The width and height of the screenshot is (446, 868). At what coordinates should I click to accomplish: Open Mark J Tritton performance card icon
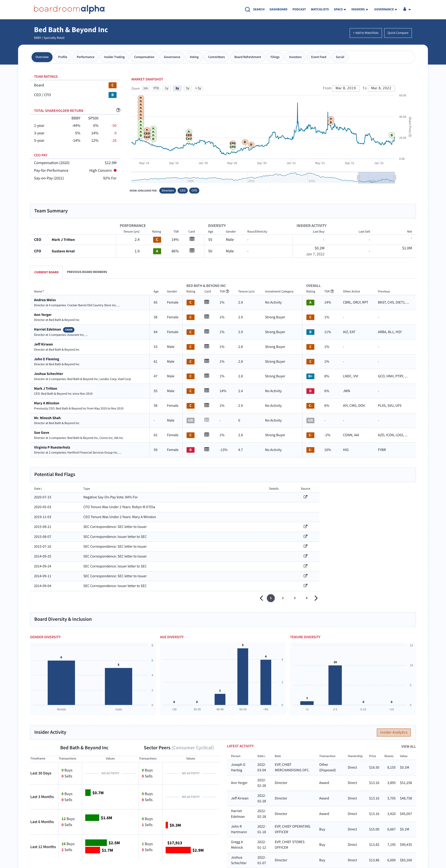click(192, 239)
